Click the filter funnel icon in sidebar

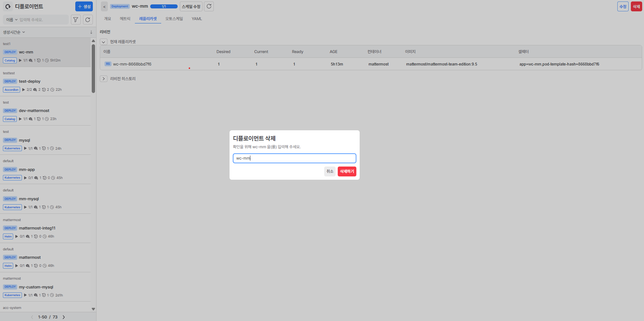click(x=76, y=20)
